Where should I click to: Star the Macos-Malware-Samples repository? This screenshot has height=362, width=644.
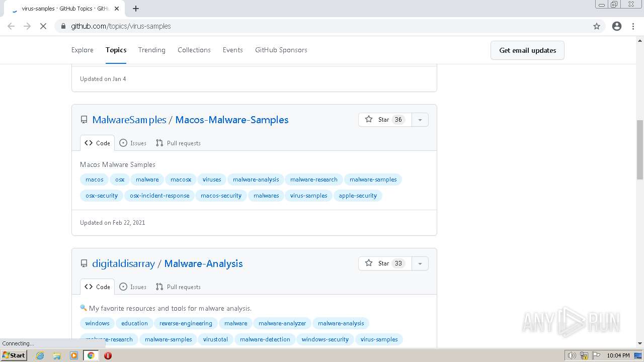(x=385, y=120)
